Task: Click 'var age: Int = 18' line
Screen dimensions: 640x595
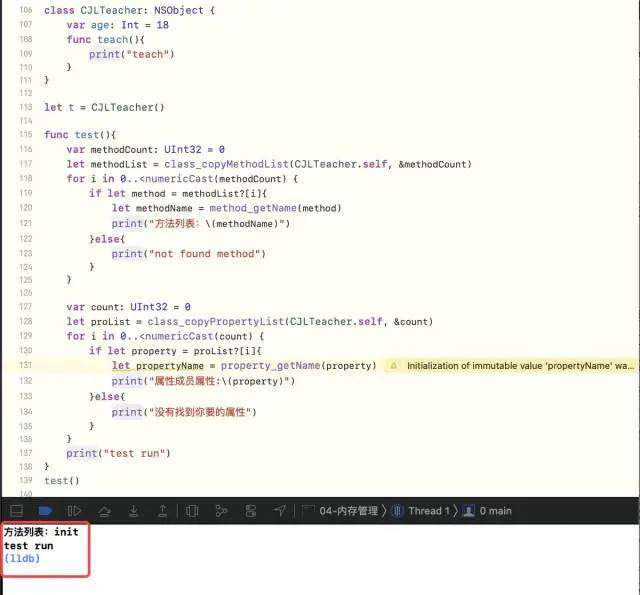Action: pos(118,25)
